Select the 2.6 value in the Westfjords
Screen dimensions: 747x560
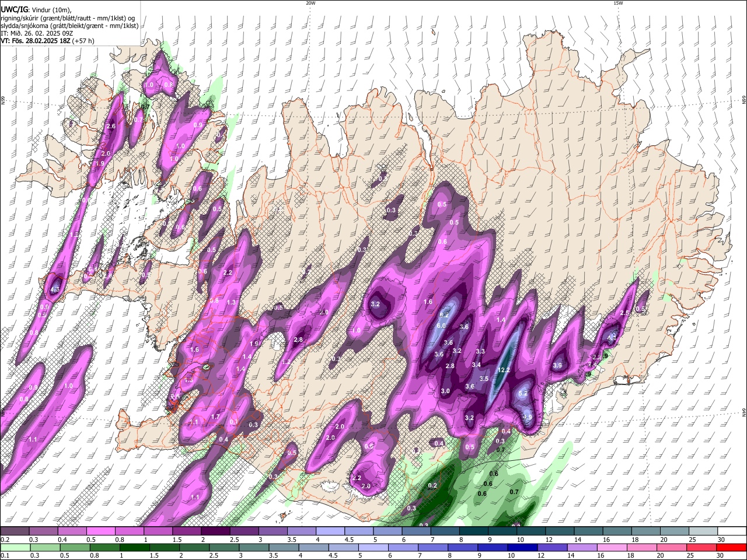112,127
